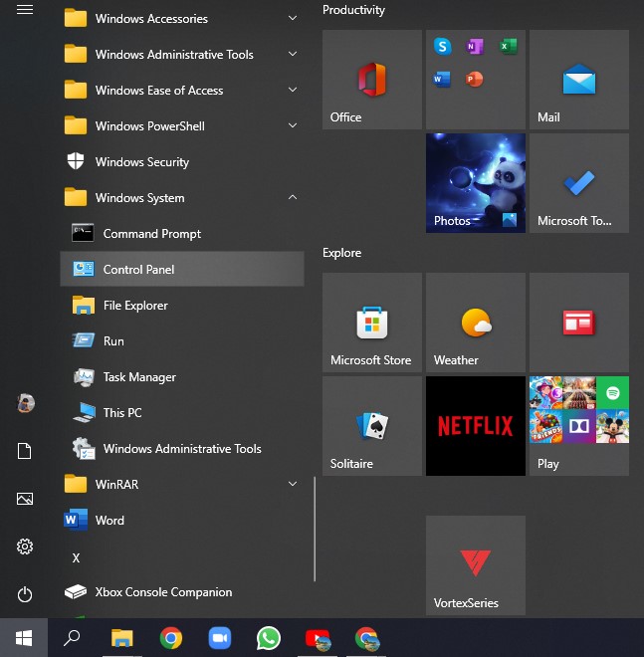Click the Excel icon in Office tile group

[x=509, y=46]
